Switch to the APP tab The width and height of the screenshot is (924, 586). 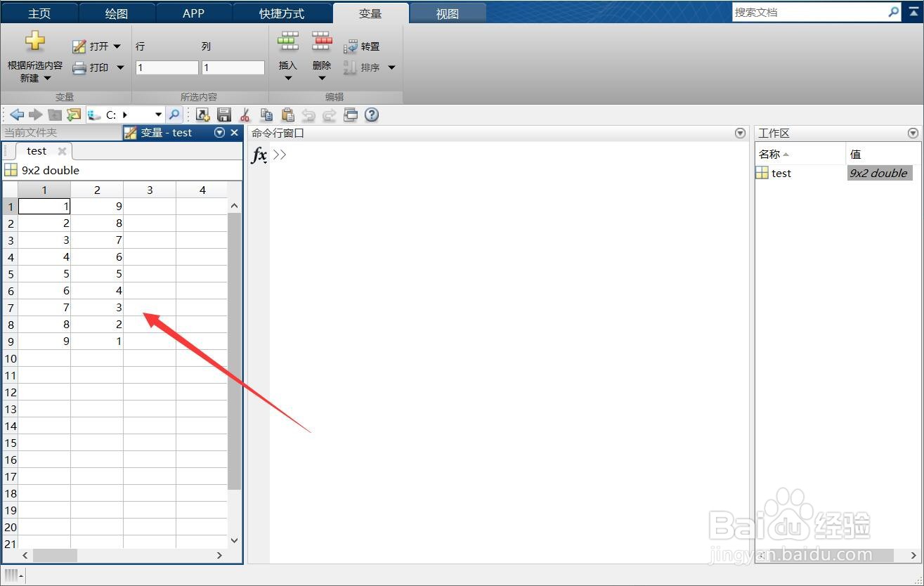193,13
